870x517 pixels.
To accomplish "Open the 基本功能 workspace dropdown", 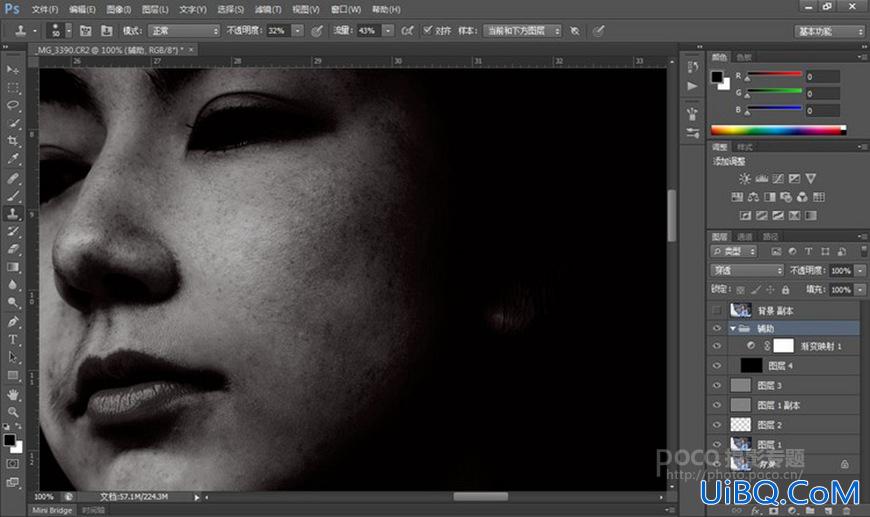I will (829, 32).
